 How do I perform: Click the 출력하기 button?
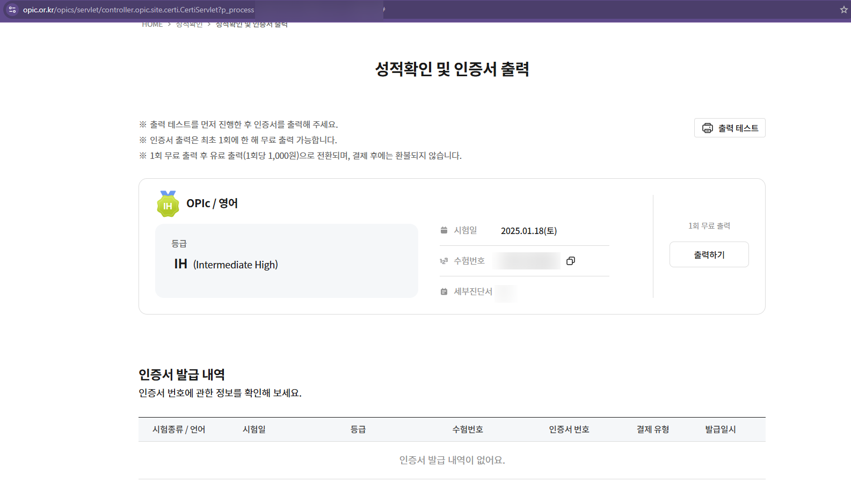(x=709, y=254)
